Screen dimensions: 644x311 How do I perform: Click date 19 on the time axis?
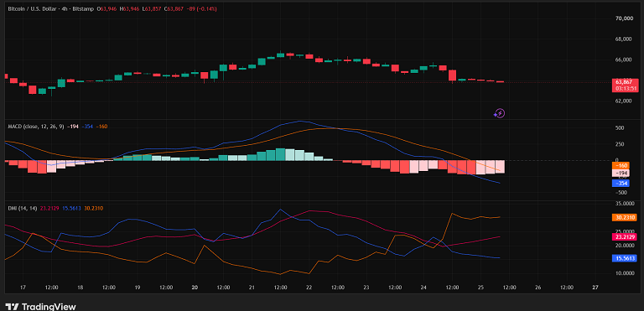point(138,288)
